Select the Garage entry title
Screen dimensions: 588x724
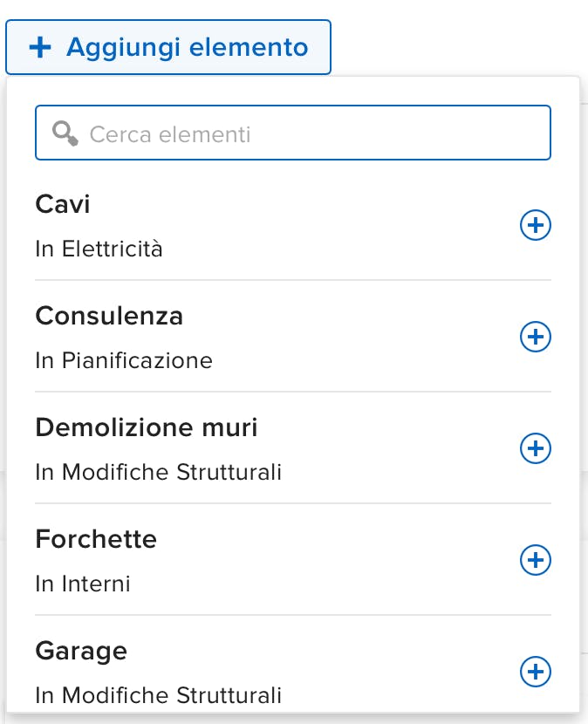[x=81, y=651]
